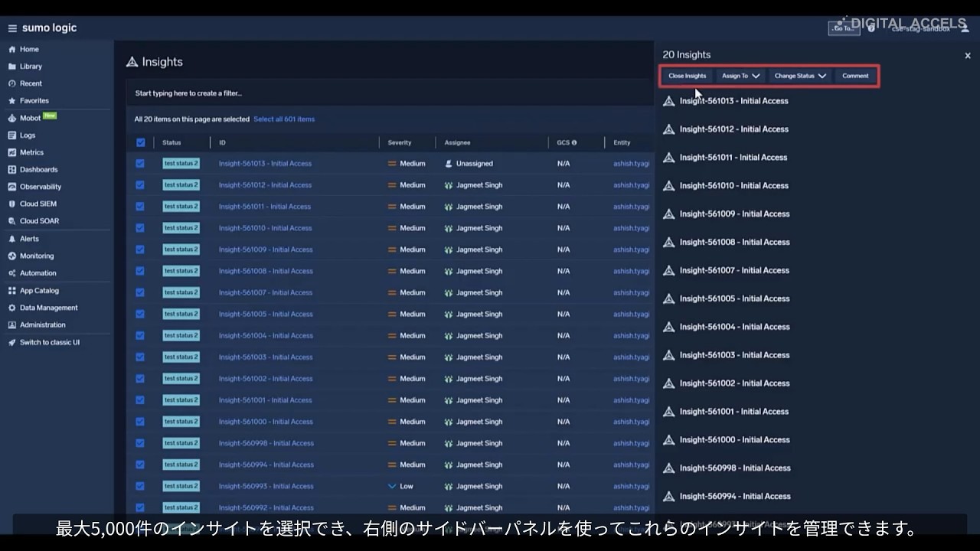The width and height of the screenshot is (980, 551).
Task: Click the help question mark icon
Action: click(871, 28)
